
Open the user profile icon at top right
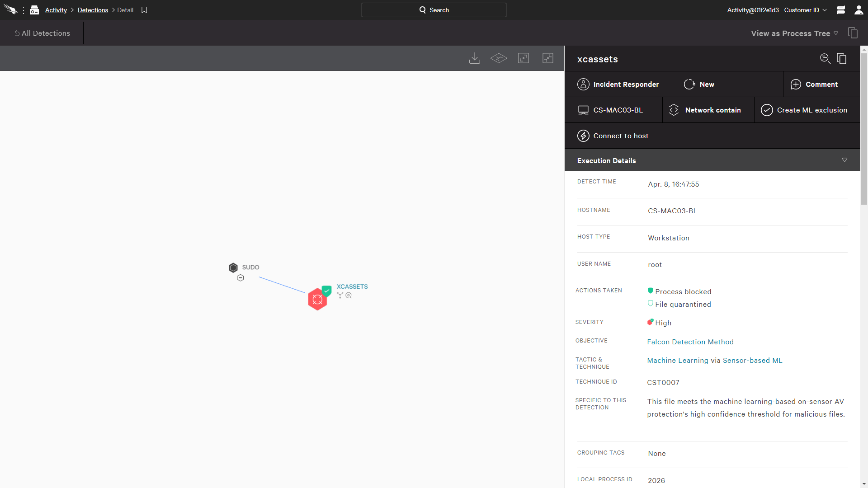pos(859,10)
